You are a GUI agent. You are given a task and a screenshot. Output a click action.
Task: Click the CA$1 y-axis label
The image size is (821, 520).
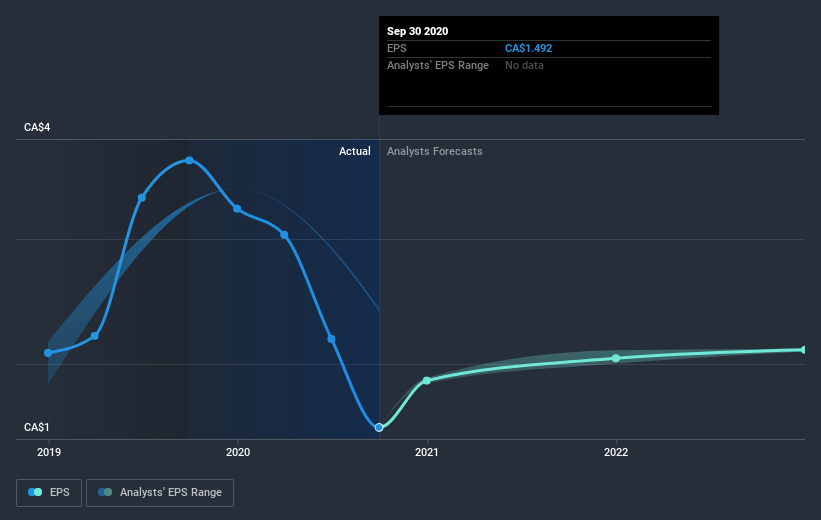point(37,427)
